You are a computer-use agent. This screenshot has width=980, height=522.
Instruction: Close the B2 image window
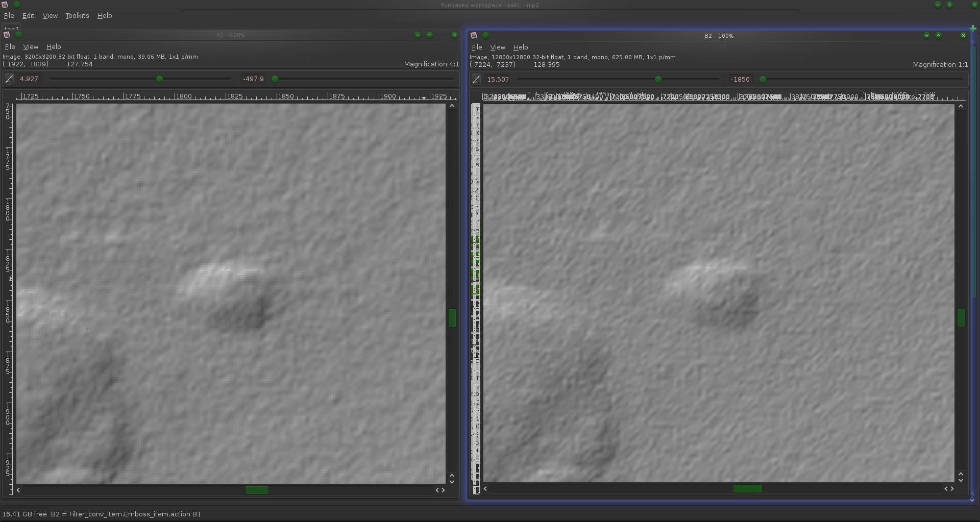click(x=963, y=35)
